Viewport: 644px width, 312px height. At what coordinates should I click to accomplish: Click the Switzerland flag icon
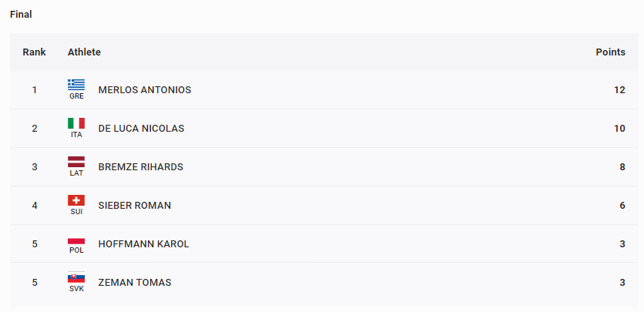[76, 200]
